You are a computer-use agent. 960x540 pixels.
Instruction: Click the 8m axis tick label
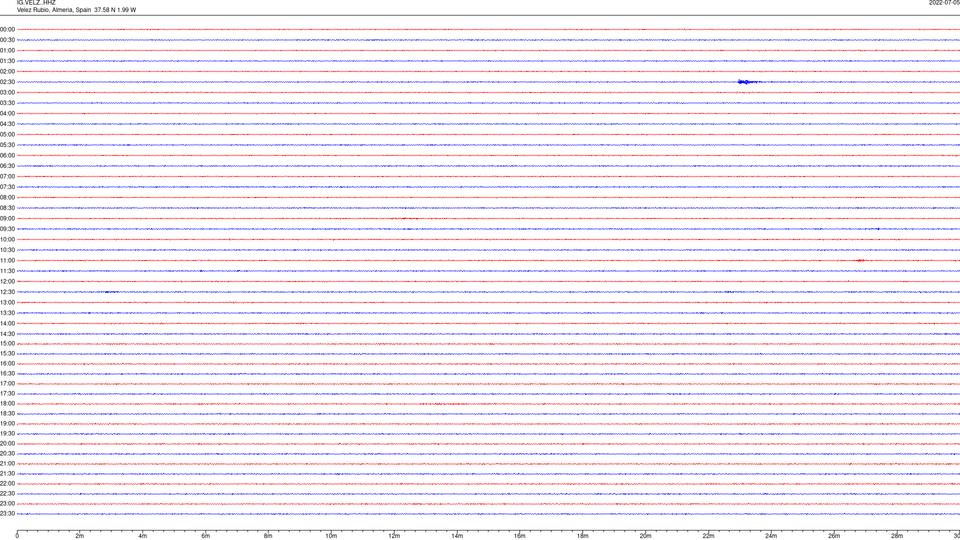click(x=268, y=536)
